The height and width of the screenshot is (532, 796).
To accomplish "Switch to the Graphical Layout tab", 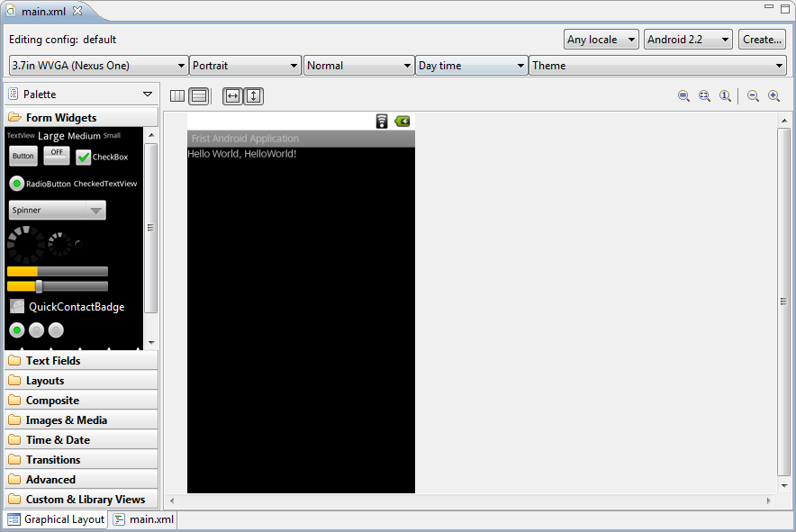I will 57,519.
